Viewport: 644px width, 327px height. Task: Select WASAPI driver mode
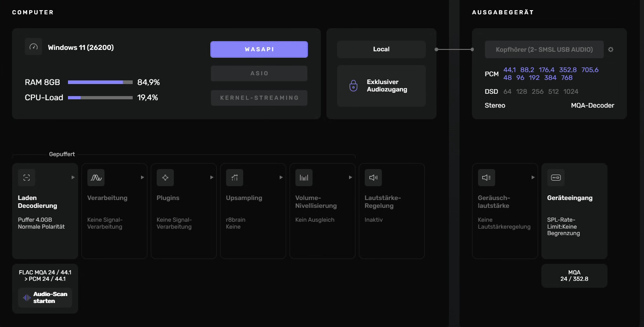tap(259, 49)
